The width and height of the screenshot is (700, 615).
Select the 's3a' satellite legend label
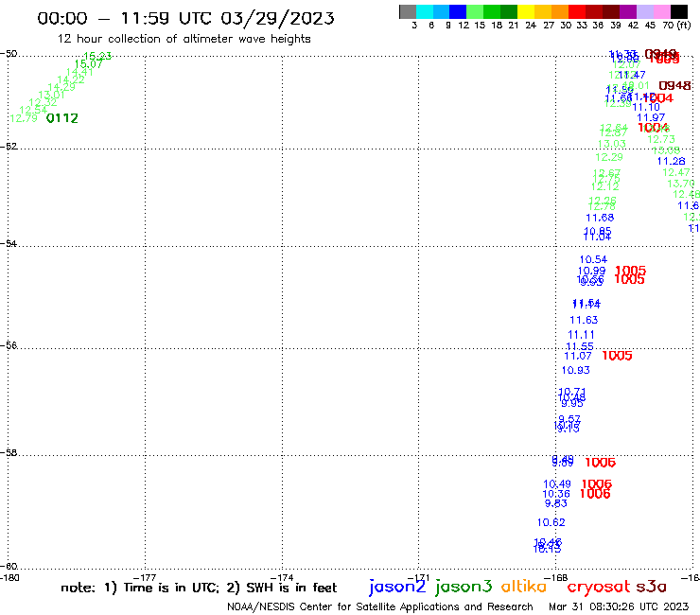click(x=652, y=587)
